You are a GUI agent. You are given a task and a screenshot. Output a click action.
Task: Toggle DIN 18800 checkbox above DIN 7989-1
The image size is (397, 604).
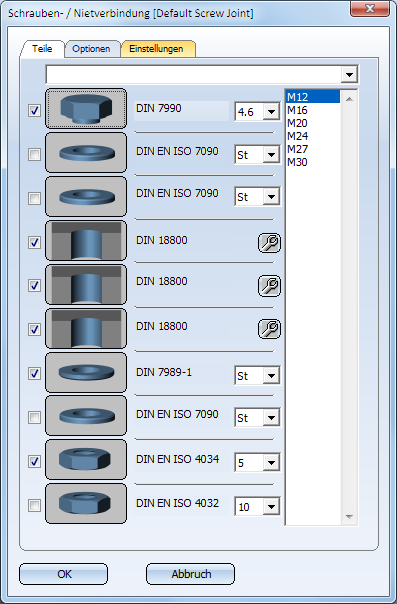click(34, 329)
